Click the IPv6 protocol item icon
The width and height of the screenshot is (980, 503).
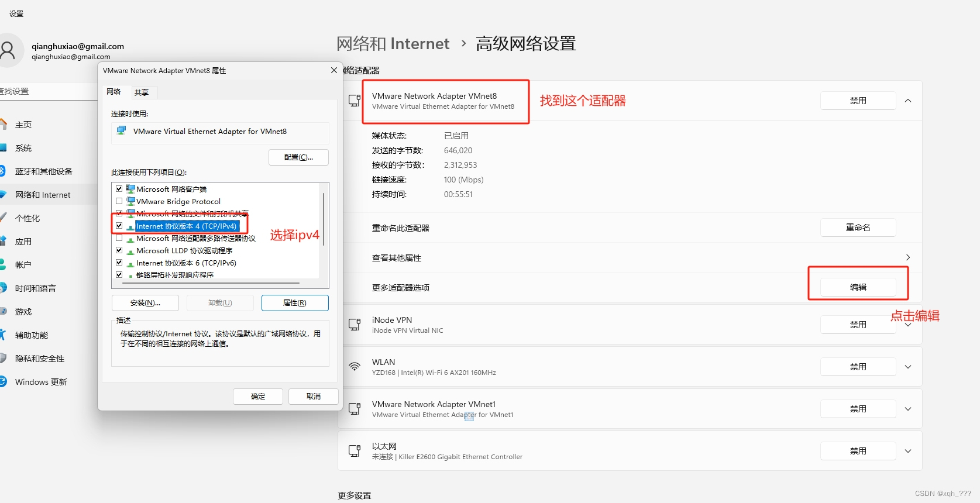click(x=130, y=263)
